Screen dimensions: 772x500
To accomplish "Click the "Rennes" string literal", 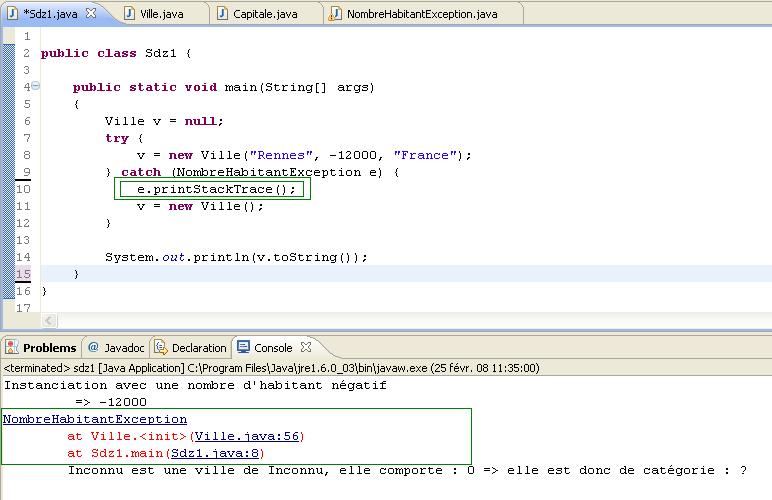I will coord(281,156).
